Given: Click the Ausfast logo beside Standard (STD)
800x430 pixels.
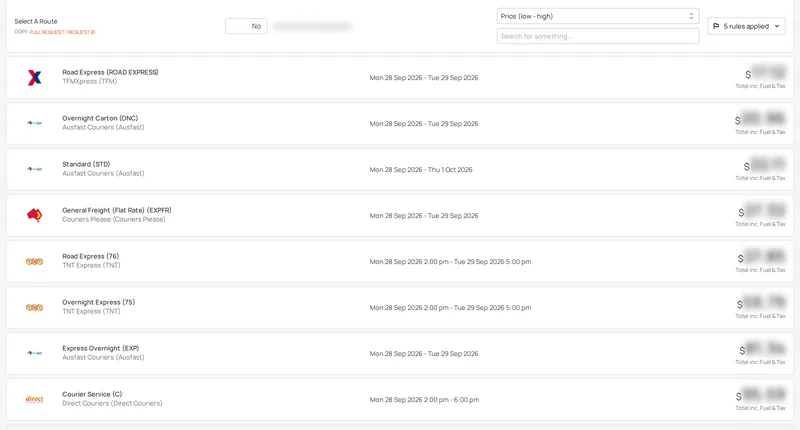Looking at the screenshot, I should pyautogui.click(x=34, y=169).
